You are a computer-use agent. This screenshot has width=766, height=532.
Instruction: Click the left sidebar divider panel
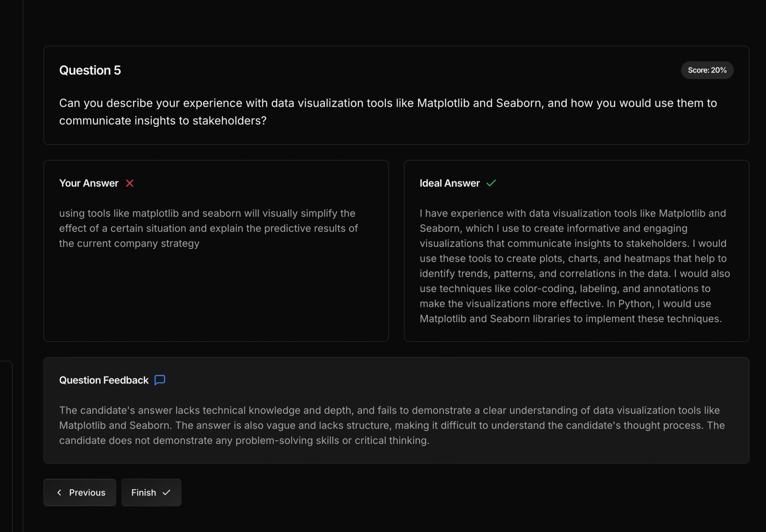click(6, 445)
